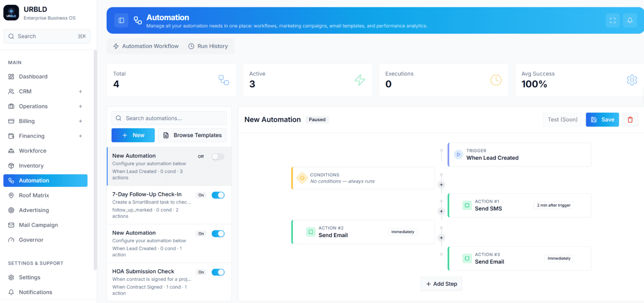Enable the first New Automation Off toggle
The height and width of the screenshot is (303, 644).
[x=218, y=157]
